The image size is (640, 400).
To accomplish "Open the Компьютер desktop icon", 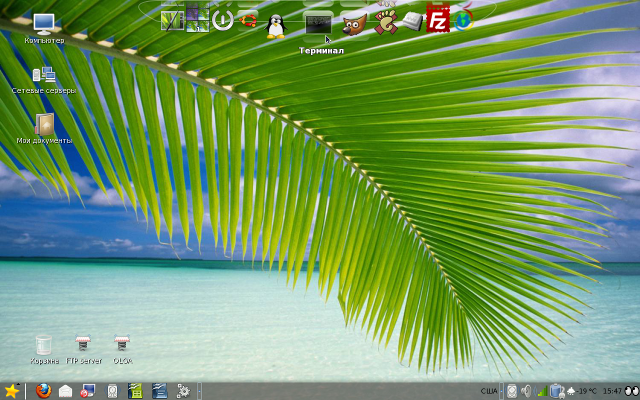I will [x=44, y=24].
